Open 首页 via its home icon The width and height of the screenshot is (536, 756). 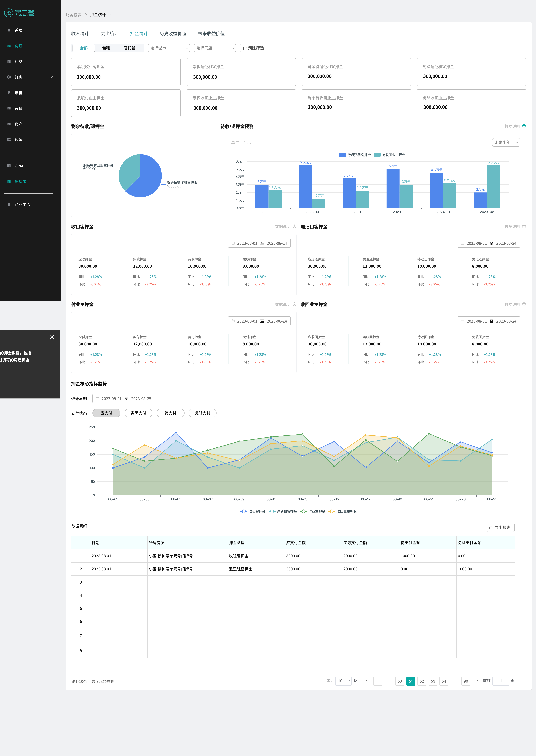9,30
